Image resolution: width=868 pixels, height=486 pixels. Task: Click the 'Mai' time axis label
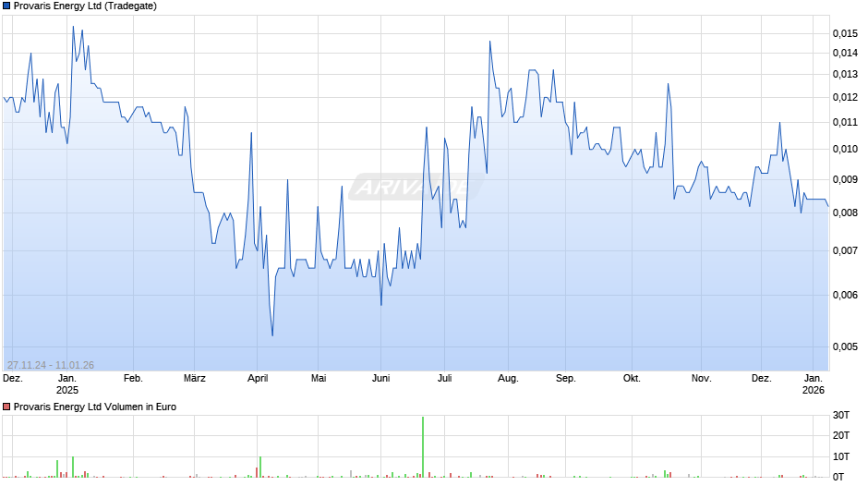(x=319, y=379)
